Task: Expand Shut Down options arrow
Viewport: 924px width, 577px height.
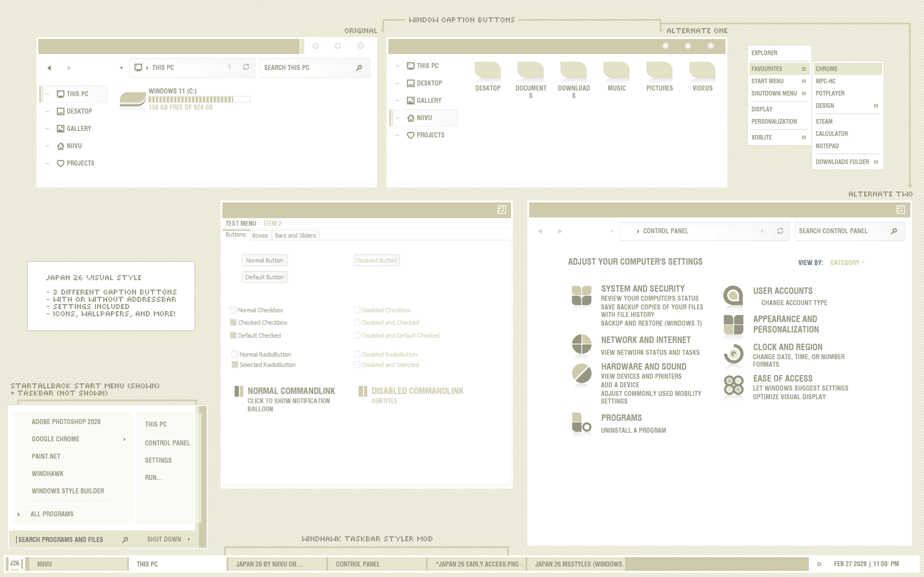Action: click(x=189, y=539)
